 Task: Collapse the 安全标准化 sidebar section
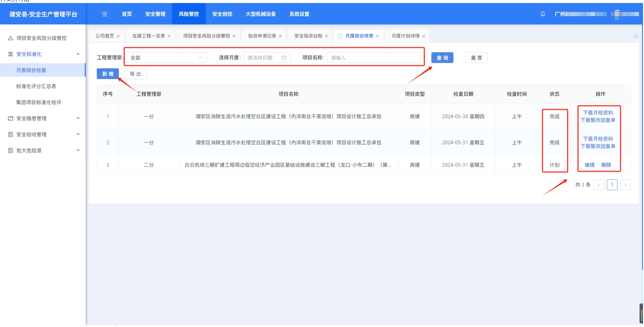tap(78, 54)
